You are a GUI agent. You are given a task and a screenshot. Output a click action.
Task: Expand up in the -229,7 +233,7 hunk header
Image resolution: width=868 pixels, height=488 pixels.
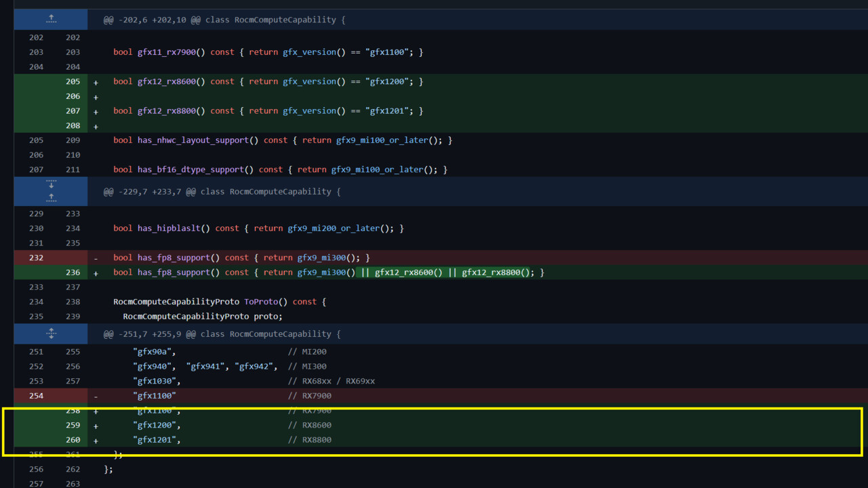51,199
